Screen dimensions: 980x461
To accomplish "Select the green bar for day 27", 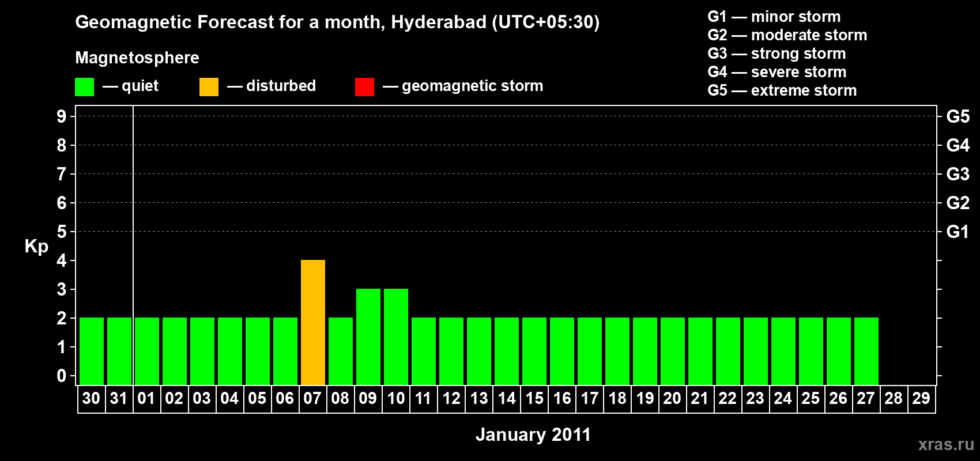I will 866,351.
